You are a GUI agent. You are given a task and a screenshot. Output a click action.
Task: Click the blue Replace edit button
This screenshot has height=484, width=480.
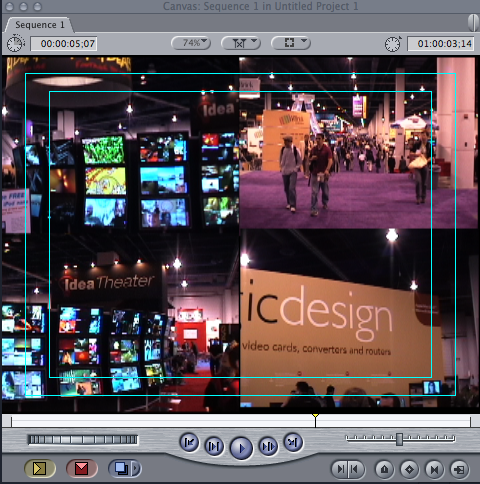tap(120, 468)
